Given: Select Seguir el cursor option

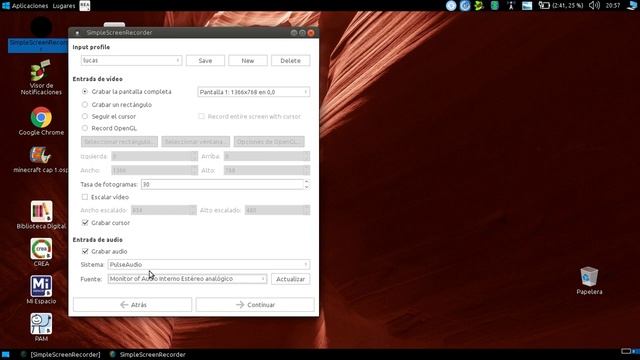Looking at the screenshot, I should (85, 116).
